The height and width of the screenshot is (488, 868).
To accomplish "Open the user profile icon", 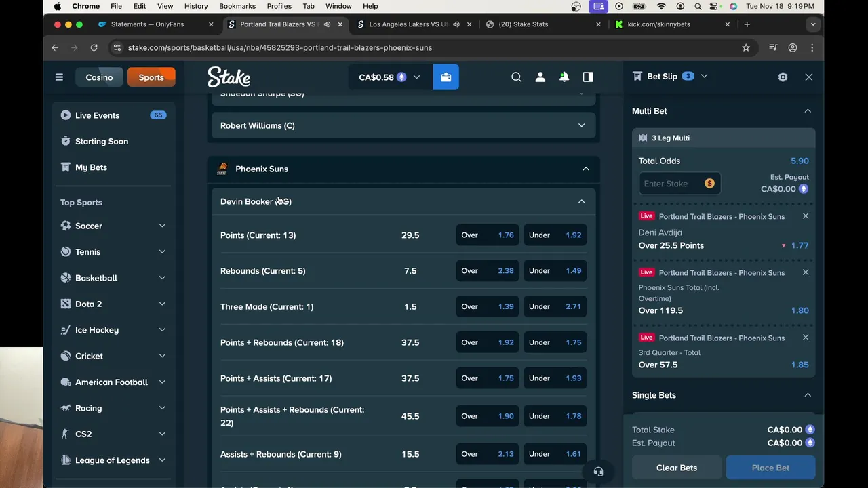I will [540, 77].
